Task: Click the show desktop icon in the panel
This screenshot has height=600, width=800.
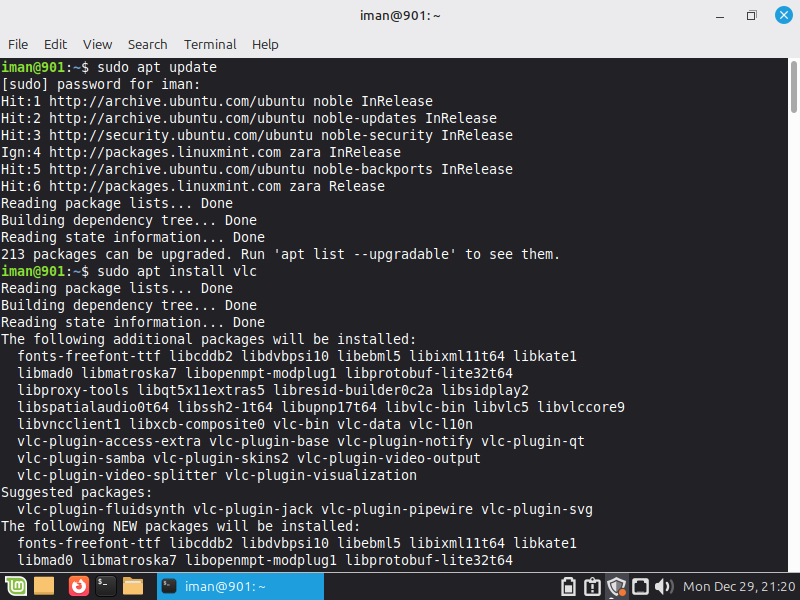Action: [x=45, y=586]
